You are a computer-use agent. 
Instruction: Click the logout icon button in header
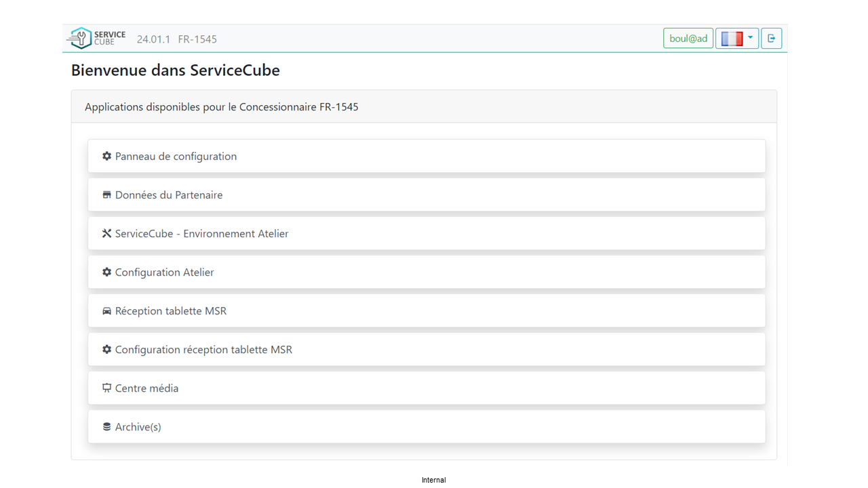click(771, 39)
